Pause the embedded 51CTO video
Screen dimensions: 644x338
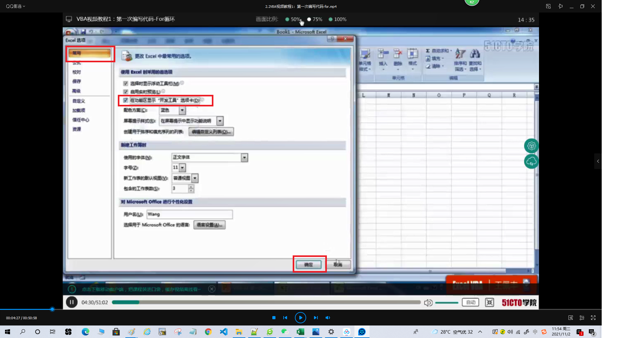click(x=72, y=302)
